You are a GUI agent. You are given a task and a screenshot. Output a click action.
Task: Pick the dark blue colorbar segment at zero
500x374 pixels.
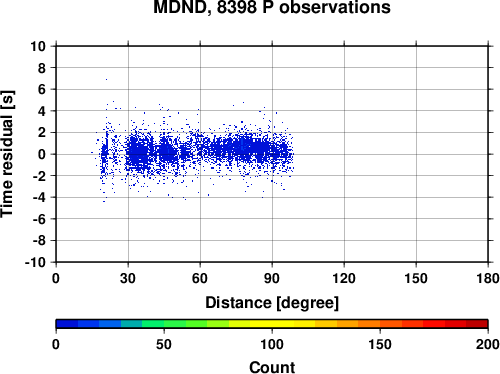tap(67, 324)
